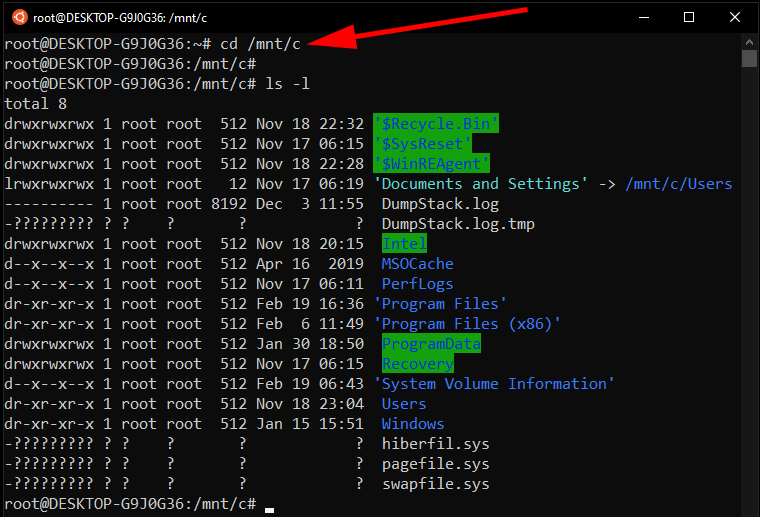Click the ProgramData directory name

[x=431, y=344]
